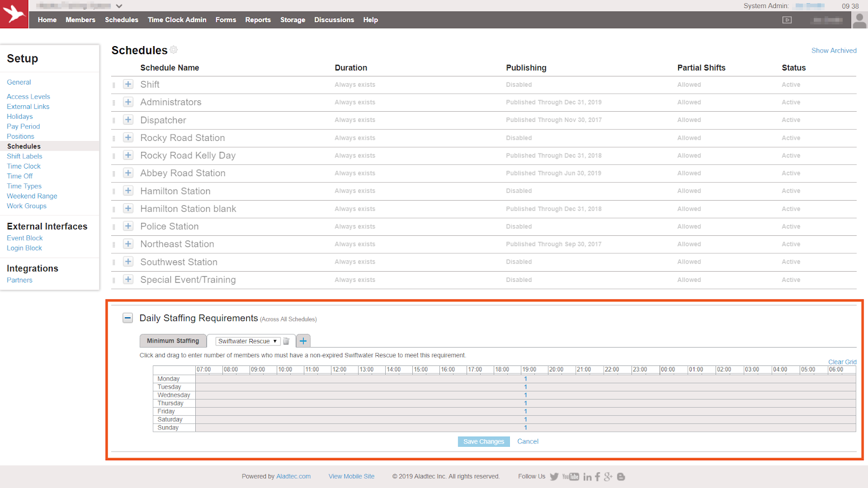The image size is (868, 488).
Task: Grab the drag handle of Hamilton Station row
Action: tap(114, 191)
